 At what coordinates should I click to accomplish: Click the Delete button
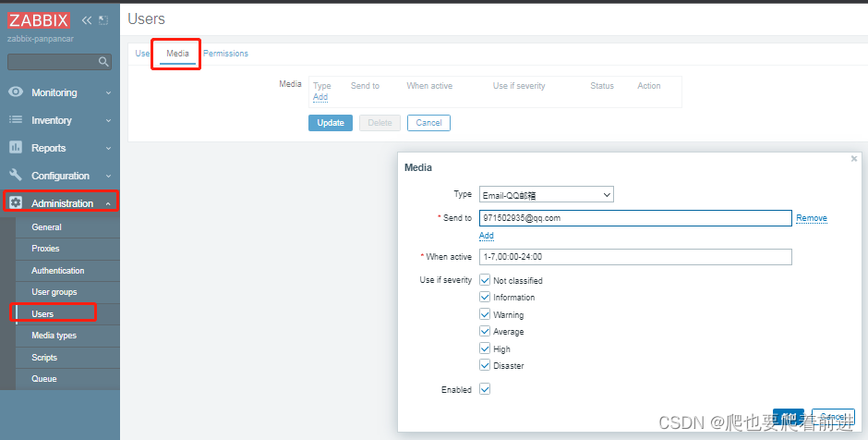coord(380,123)
